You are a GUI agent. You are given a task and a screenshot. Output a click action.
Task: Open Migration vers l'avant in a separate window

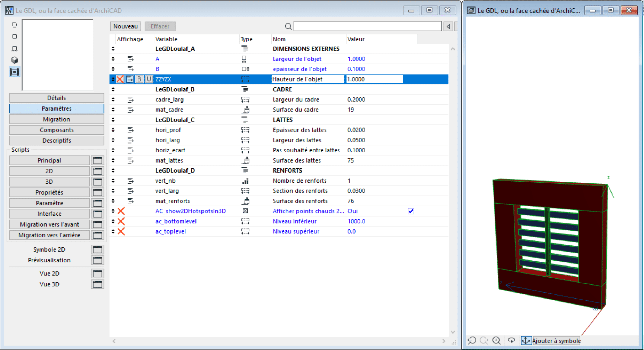pyautogui.click(x=98, y=224)
